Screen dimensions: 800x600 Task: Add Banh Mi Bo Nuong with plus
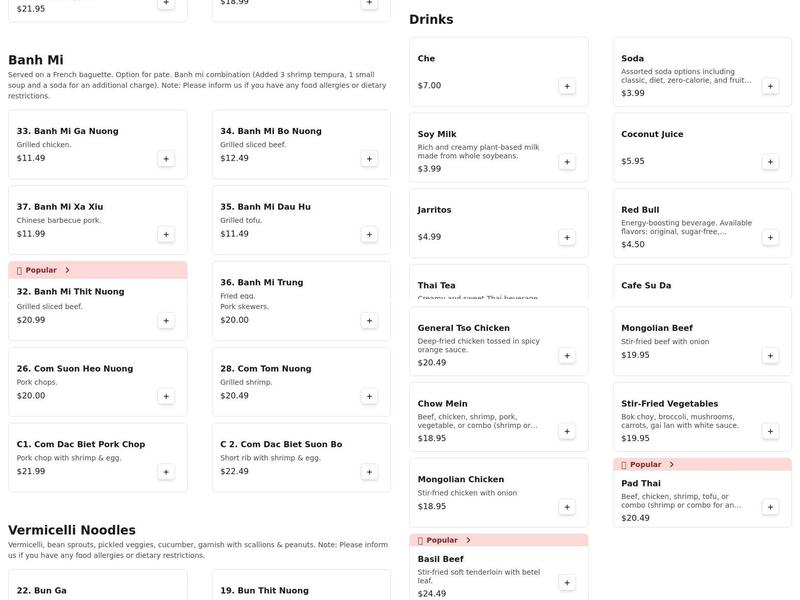click(x=369, y=158)
